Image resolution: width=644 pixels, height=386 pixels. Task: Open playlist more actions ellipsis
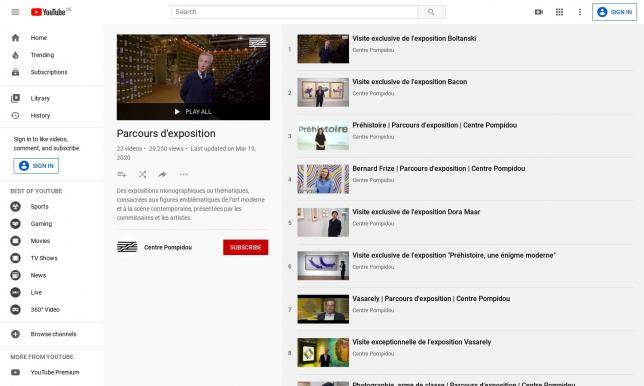(184, 174)
